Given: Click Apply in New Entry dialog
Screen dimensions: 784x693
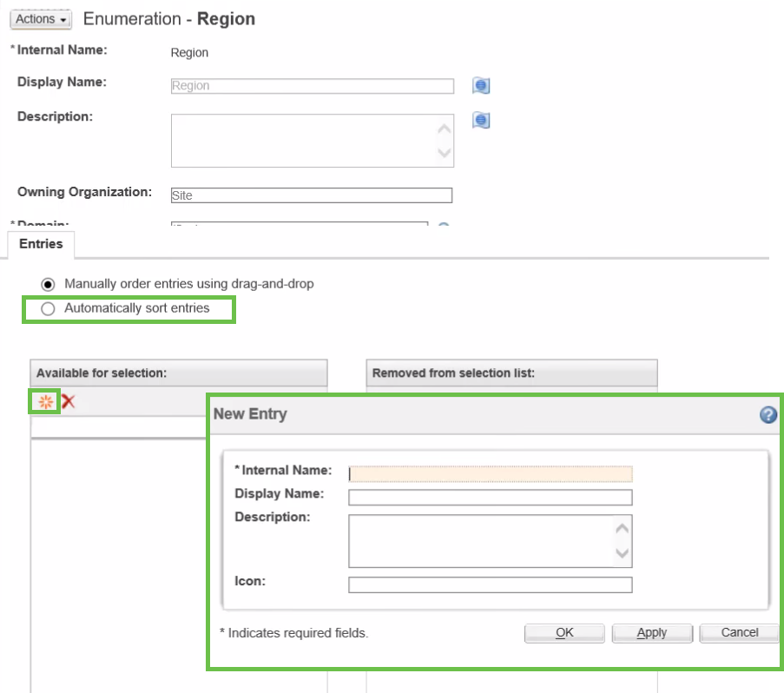Looking at the screenshot, I should (651, 633).
